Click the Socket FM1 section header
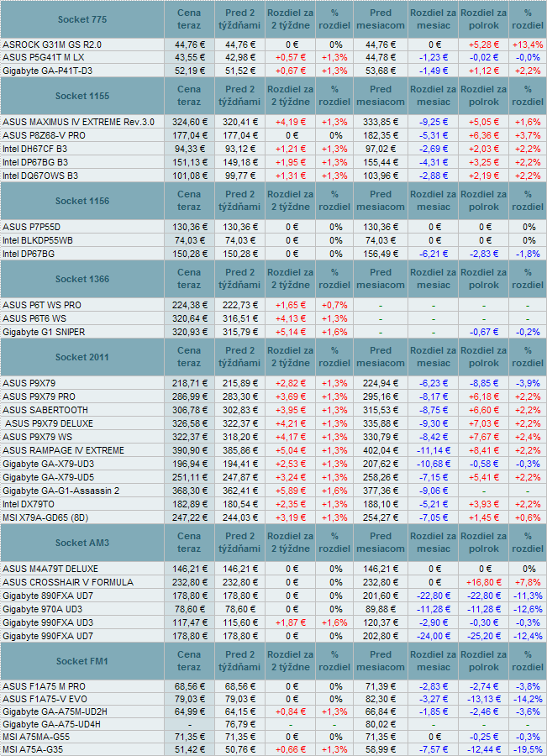The image size is (547, 756). (x=82, y=662)
